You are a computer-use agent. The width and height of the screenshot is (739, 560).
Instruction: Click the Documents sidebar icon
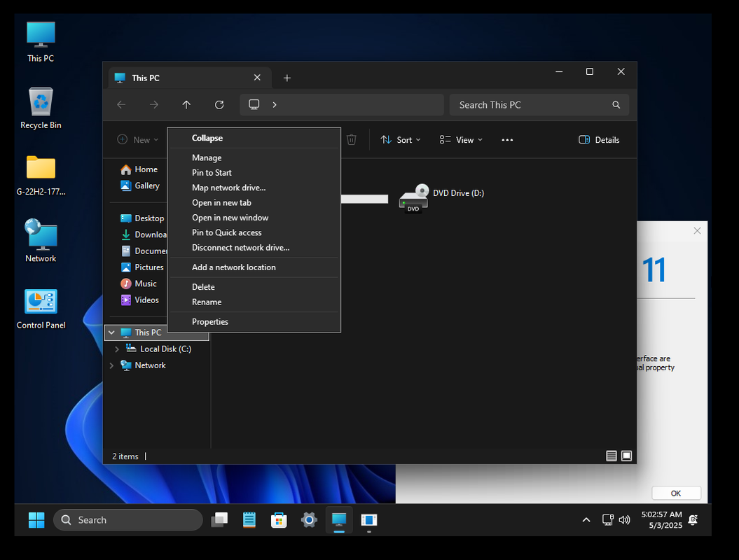click(126, 251)
